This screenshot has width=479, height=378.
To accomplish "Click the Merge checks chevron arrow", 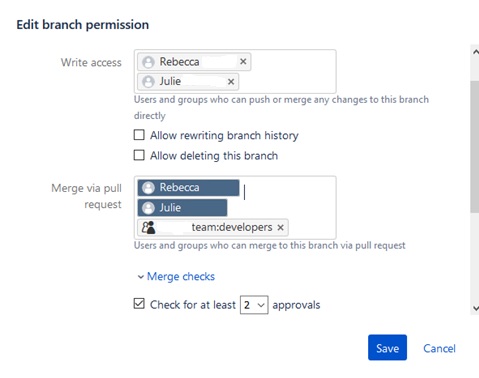I will (141, 277).
